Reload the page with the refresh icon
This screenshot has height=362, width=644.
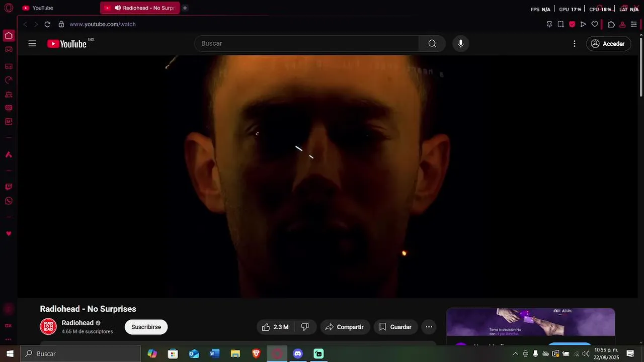pyautogui.click(x=47, y=24)
